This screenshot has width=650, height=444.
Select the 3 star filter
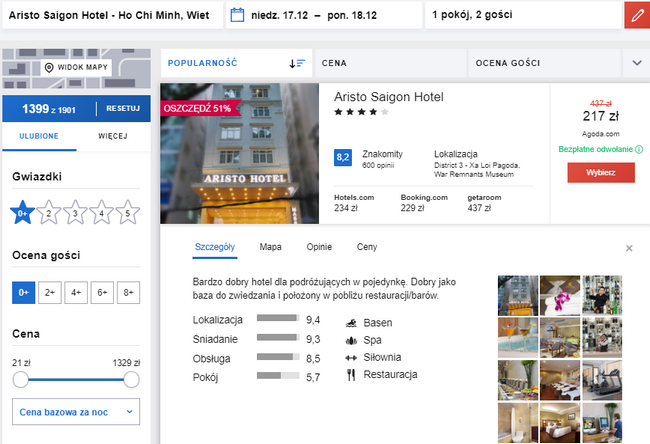[75, 212]
